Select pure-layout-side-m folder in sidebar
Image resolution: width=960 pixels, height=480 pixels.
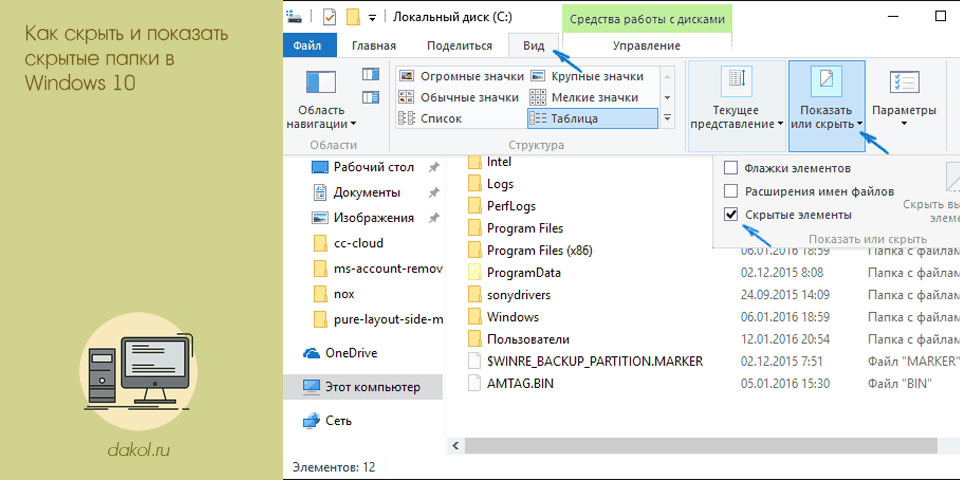[377, 320]
